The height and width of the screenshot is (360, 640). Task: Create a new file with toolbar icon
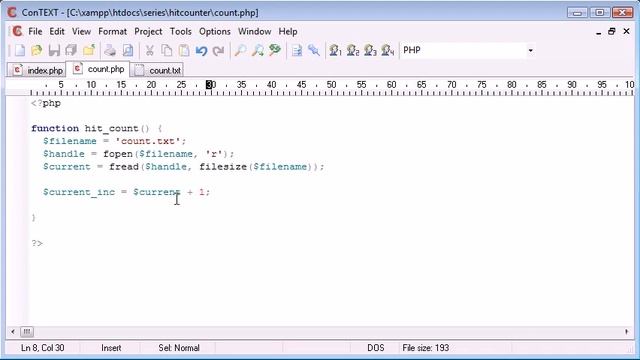coord(20,51)
